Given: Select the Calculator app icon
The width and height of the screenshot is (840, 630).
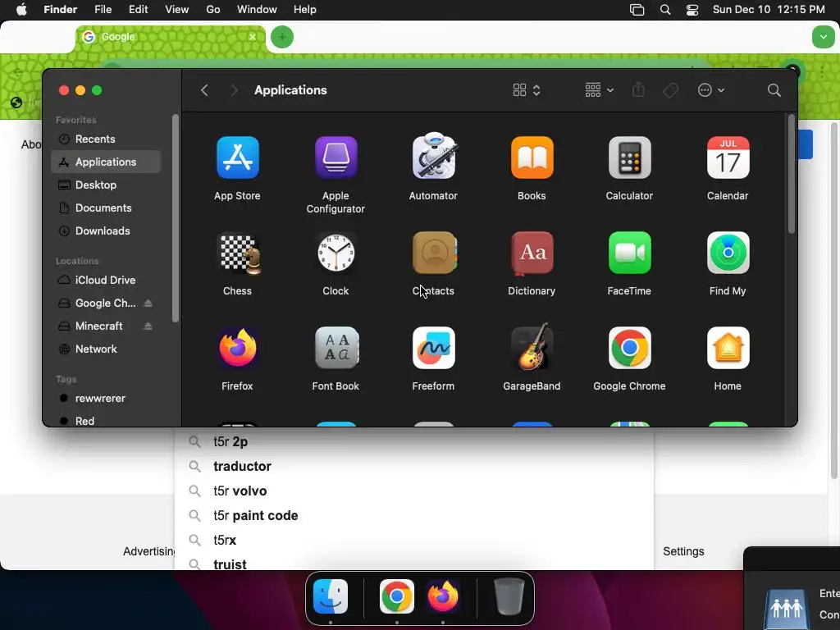Looking at the screenshot, I should pos(629,157).
